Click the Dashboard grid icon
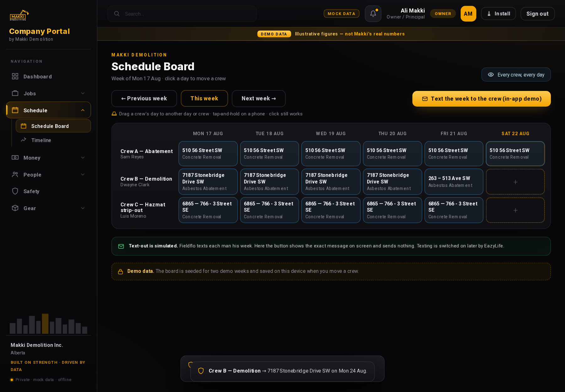The image size is (565, 392). [15, 77]
